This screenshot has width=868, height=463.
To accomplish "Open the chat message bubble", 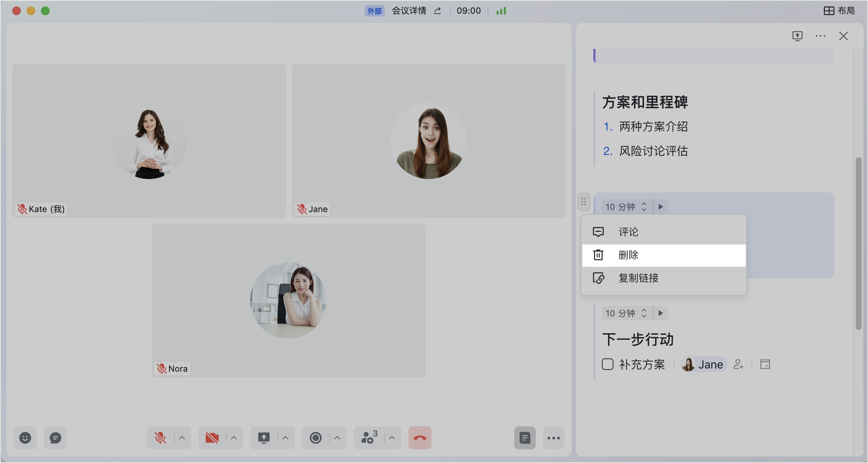I will [x=55, y=438].
